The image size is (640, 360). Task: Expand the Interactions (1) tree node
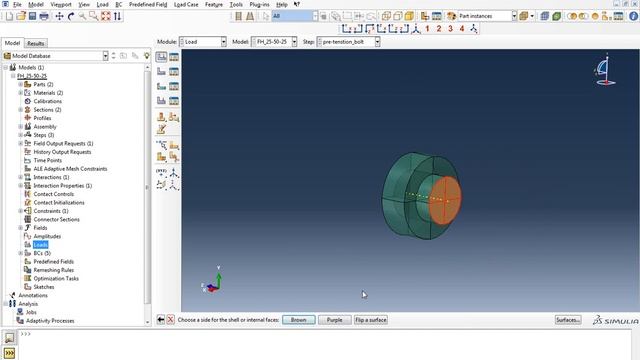(x=20, y=177)
